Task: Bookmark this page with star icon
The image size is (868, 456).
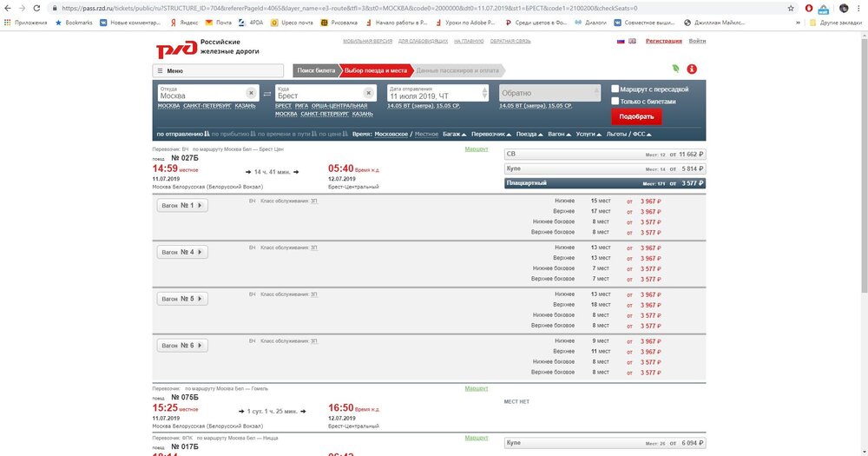Action: [791, 9]
